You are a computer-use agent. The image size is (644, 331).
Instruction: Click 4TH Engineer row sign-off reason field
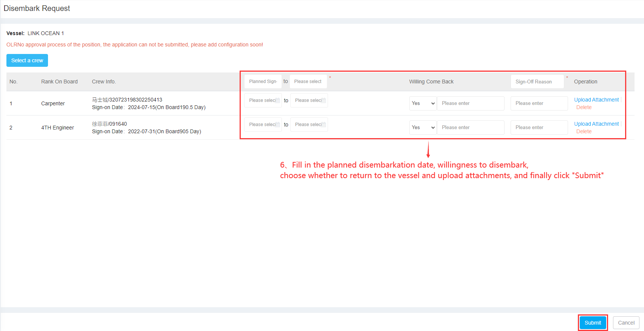pos(539,128)
